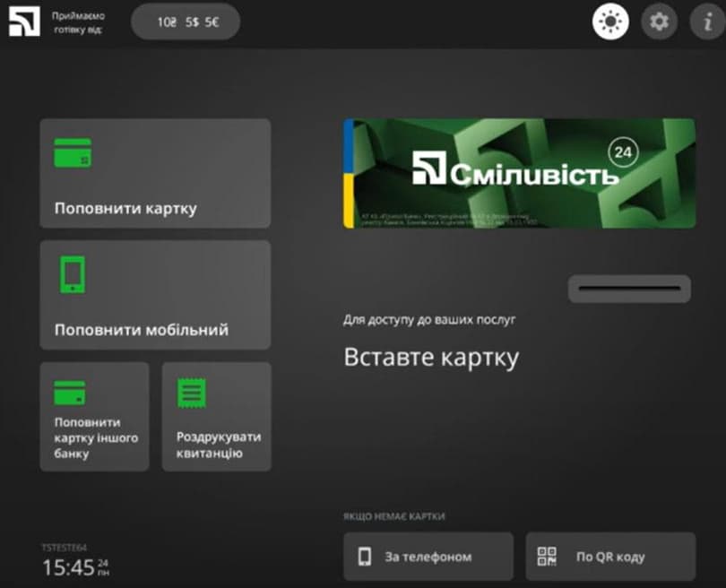Click the green phone icon in "Поповнити мобільний"
Viewport: 726px width, 588px height.
[73, 274]
